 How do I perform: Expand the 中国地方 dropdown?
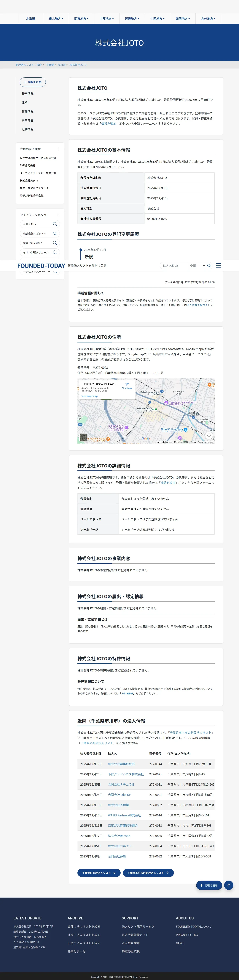(157, 19)
